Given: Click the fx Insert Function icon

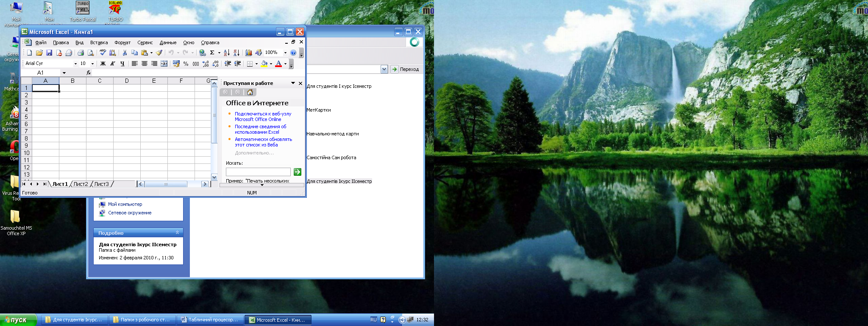Looking at the screenshot, I should 89,73.
